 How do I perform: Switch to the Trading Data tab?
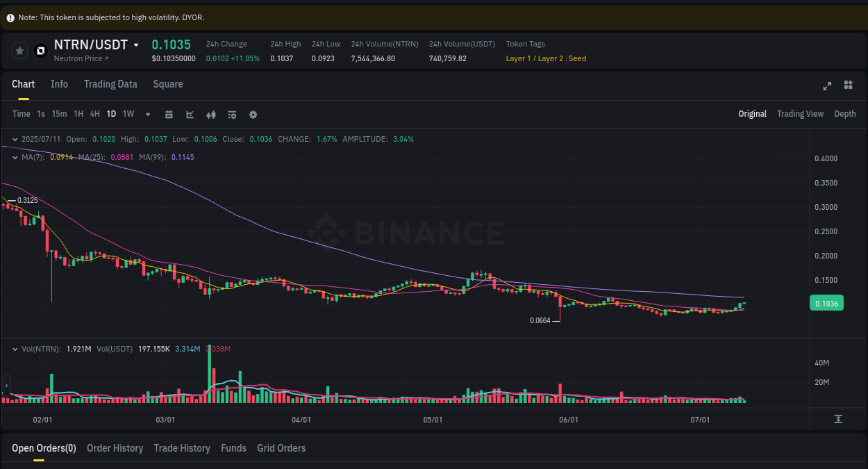[110, 84]
